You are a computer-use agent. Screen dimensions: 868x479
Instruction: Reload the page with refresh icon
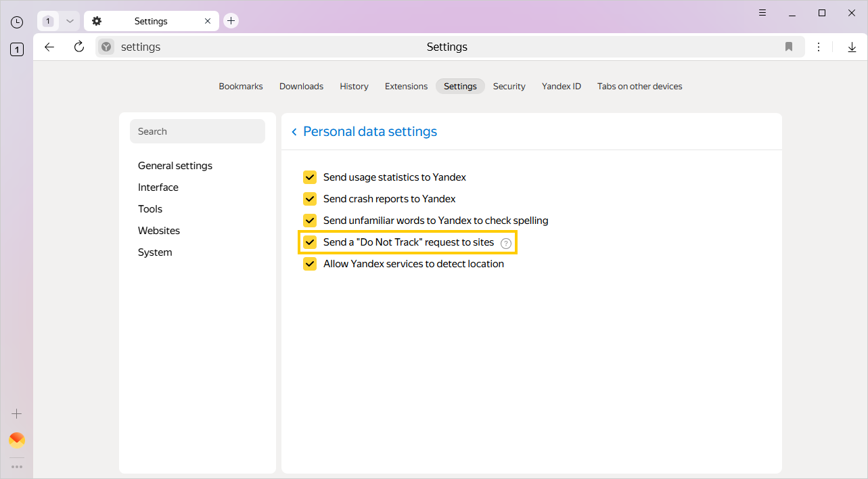tap(79, 47)
